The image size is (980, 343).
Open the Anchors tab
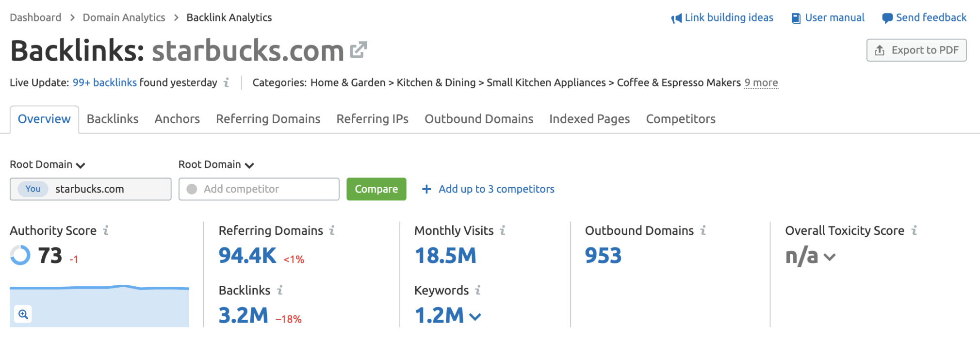click(177, 119)
